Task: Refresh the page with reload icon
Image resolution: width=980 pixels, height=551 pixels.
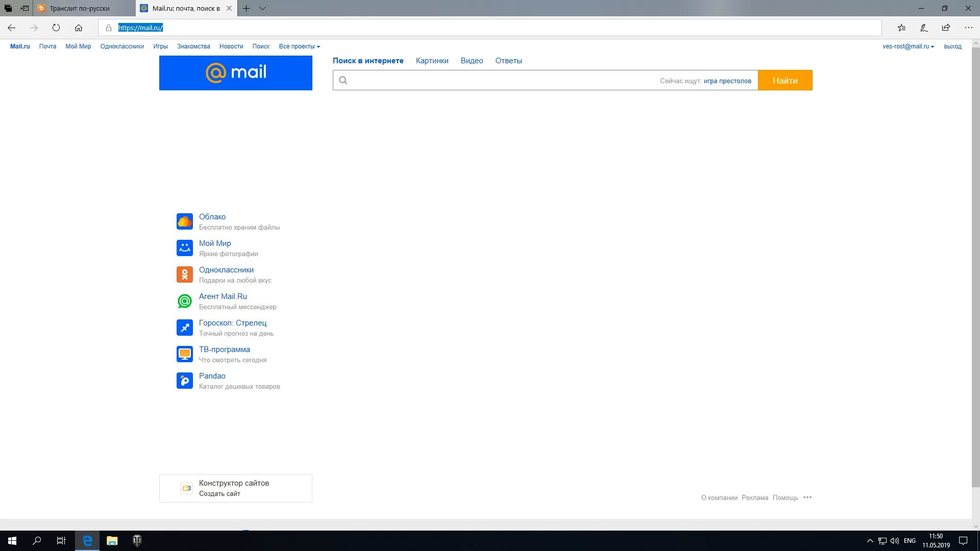Action: 56,28
